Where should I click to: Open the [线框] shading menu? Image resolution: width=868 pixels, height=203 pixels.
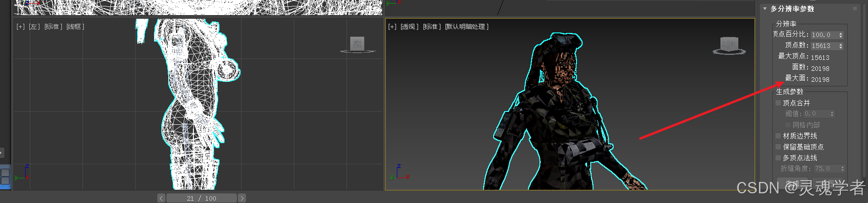(76, 27)
